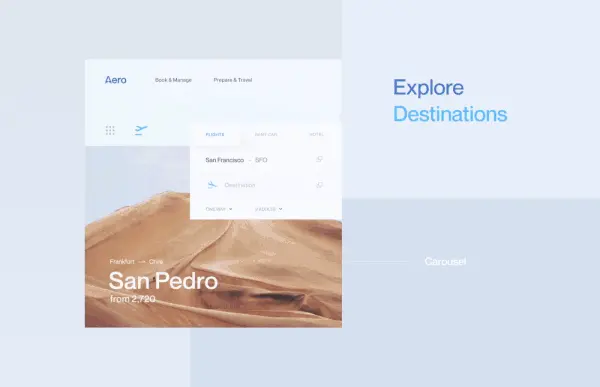The width and height of the screenshot is (600, 387).
Task: Switch to the Rent Car tab
Action: [266, 134]
